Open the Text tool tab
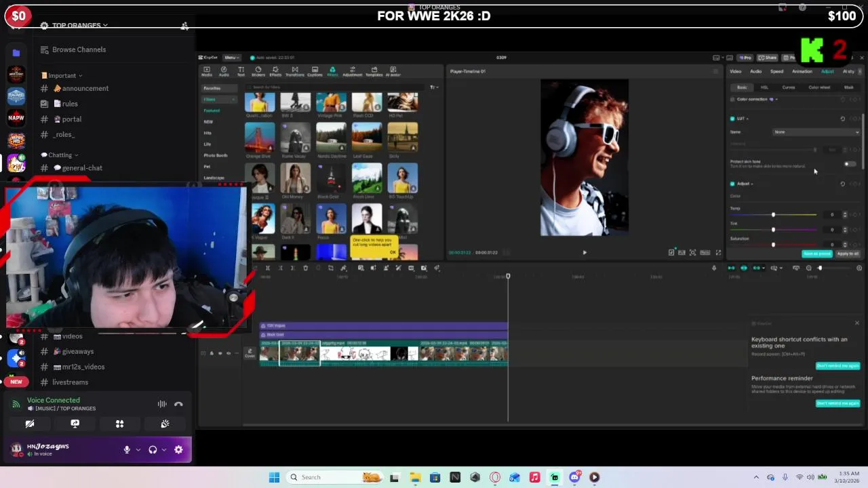The height and width of the screenshot is (488, 868). [x=241, y=71]
